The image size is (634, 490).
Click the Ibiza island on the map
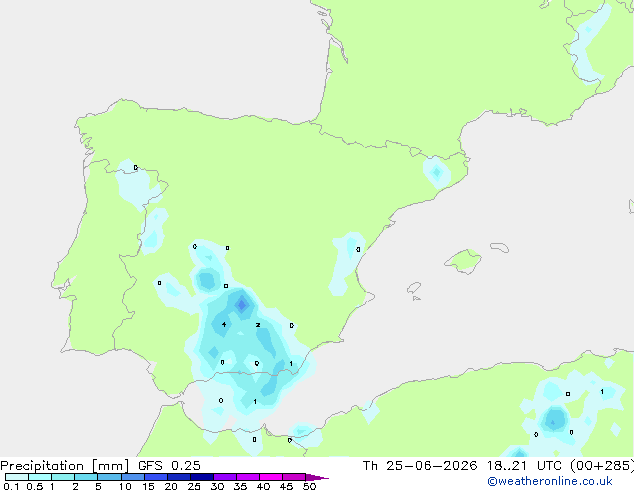(414, 288)
